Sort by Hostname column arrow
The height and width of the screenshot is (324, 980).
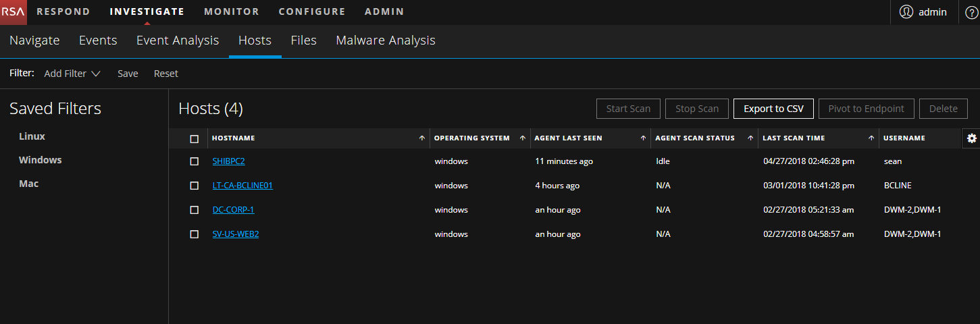coord(422,138)
